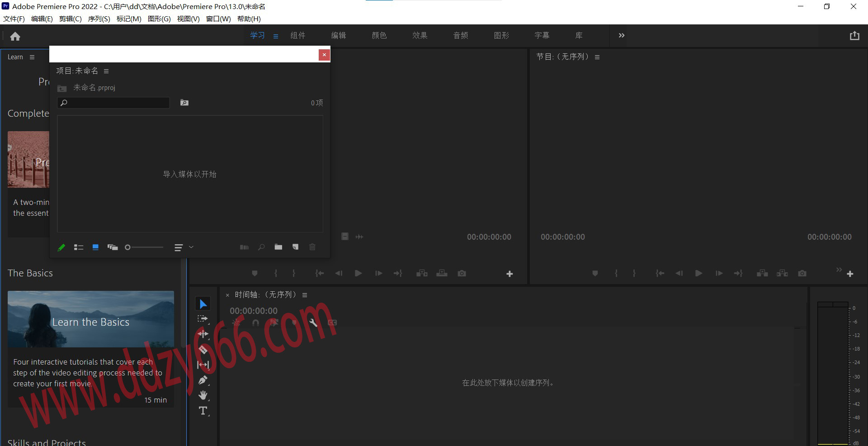Adjust project thumbnail zoom slider
This screenshot has height=446, width=868.
click(x=144, y=247)
